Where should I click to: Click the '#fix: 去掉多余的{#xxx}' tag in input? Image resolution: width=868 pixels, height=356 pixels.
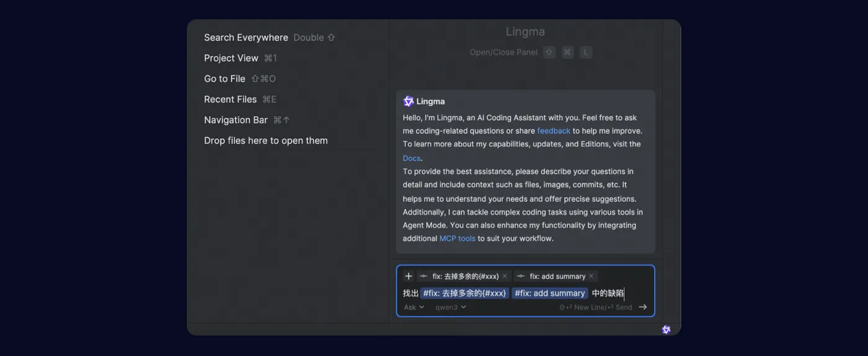[464, 293]
